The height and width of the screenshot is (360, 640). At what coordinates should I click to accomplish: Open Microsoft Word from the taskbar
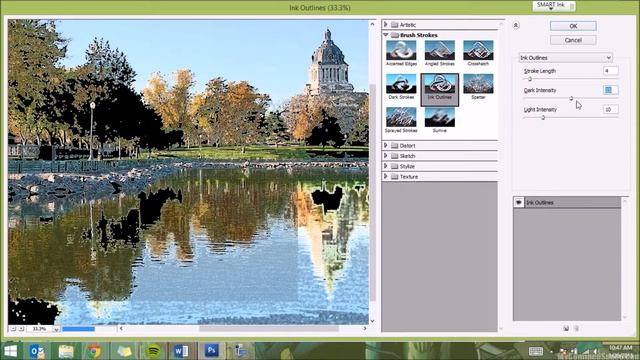(x=181, y=351)
